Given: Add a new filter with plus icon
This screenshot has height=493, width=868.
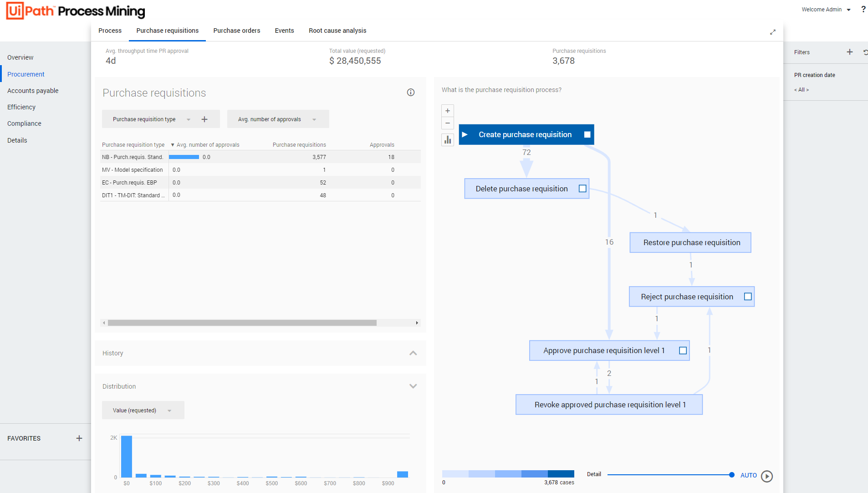Looking at the screenshot, I should pos(849,52).
